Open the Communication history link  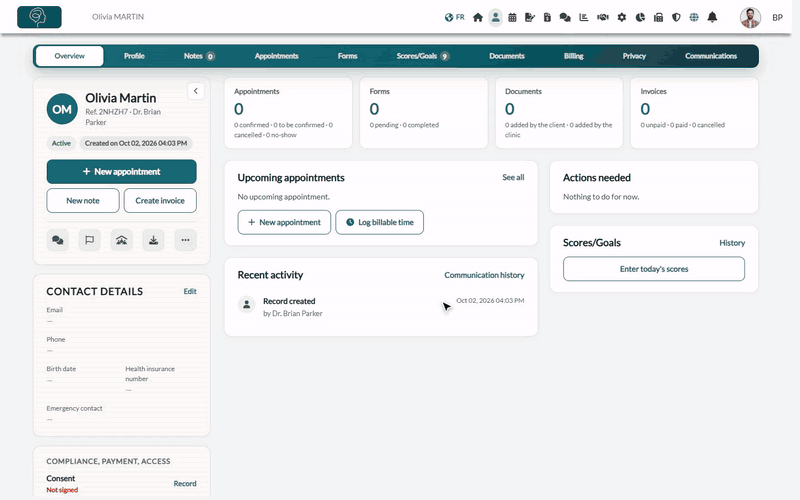[484, 275]
